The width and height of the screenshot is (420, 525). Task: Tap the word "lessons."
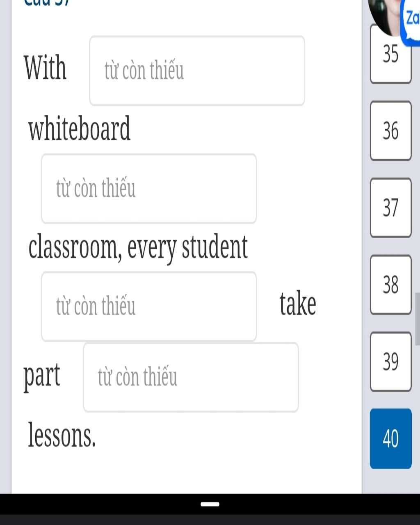[62, 436]
